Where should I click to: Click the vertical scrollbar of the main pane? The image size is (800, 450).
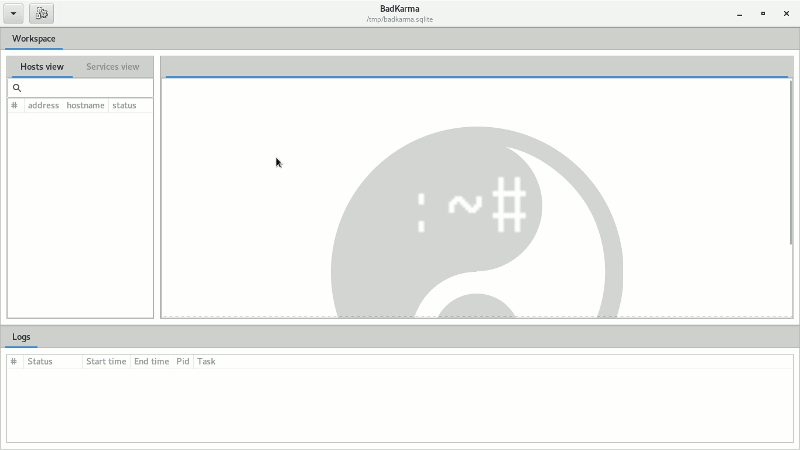791,162
